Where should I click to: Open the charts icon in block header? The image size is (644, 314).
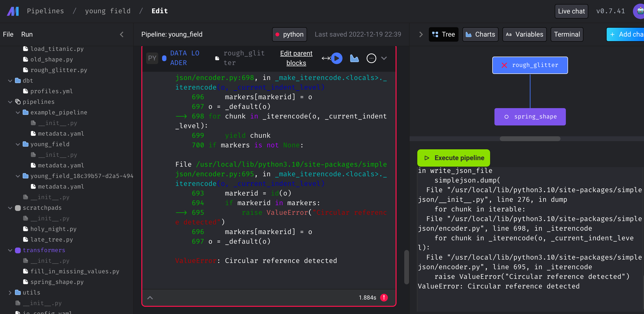354,58
